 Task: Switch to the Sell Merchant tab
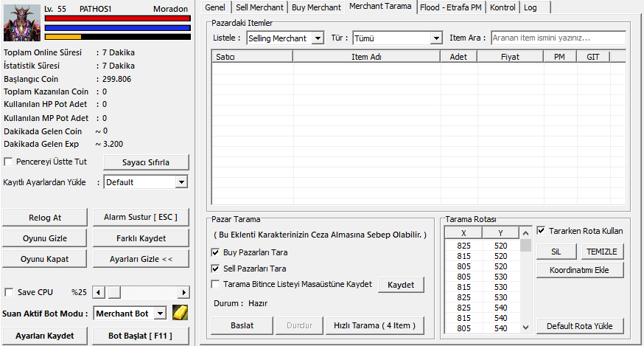260,7
